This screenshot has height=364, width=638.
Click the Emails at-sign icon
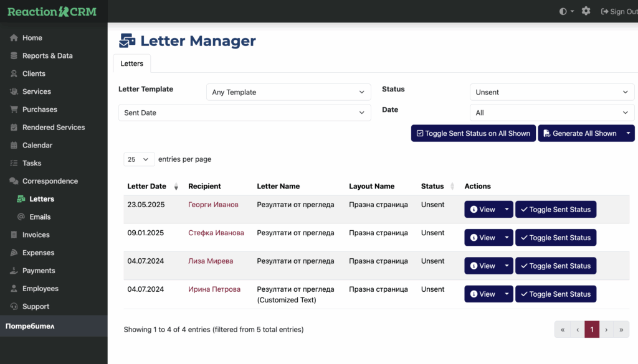21,217
